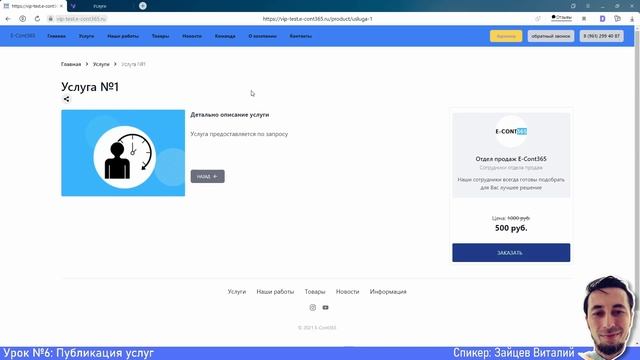Open Товары in the top navigation
Image resolution: width=640 pixels, height=360 pixels.
point(160,36)
